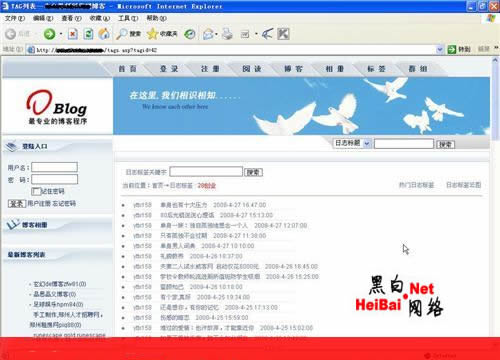Click the URL address bar field
Screen dimensions: 500x360
coord(232,50)
